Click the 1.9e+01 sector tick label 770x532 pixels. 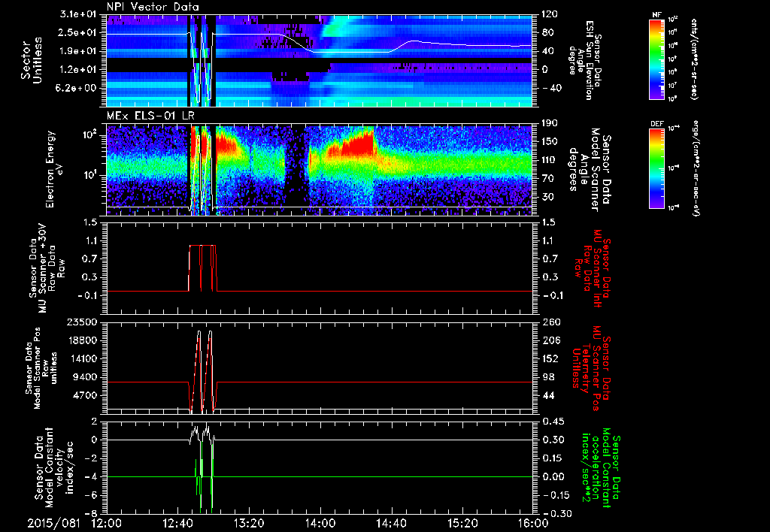coord(76,51)
